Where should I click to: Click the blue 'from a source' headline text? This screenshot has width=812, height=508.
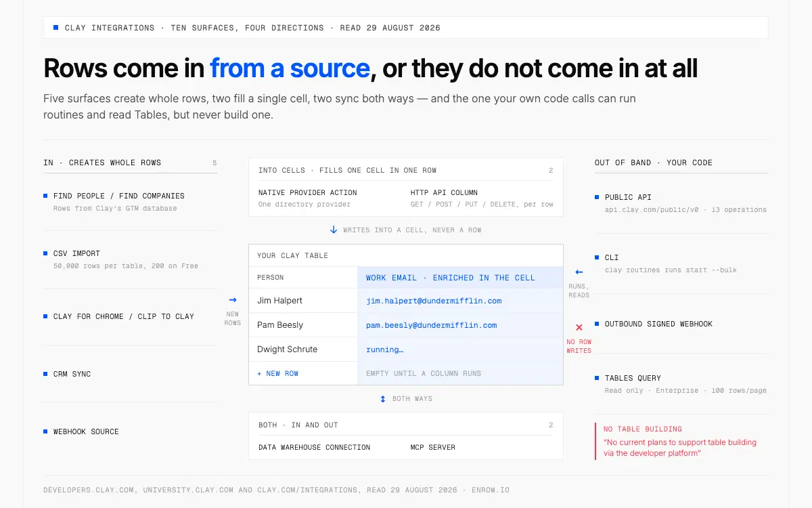(290, 68)
